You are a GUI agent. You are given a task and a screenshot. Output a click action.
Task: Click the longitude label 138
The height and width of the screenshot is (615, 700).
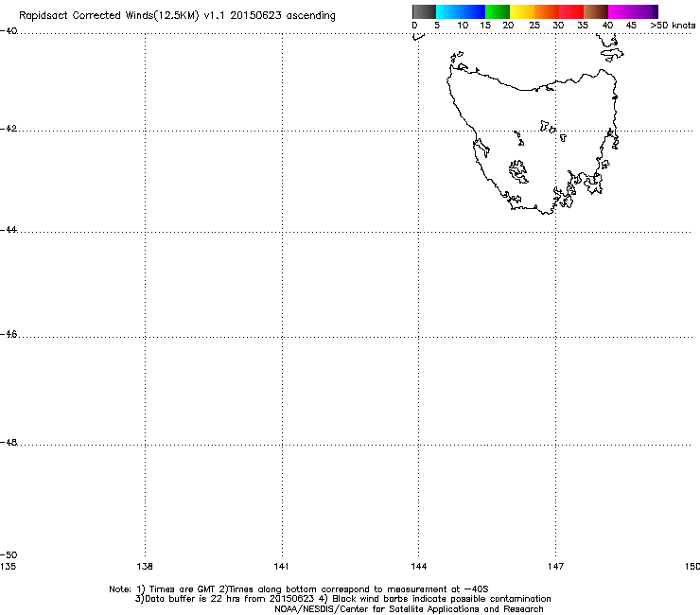coord(145,567)
